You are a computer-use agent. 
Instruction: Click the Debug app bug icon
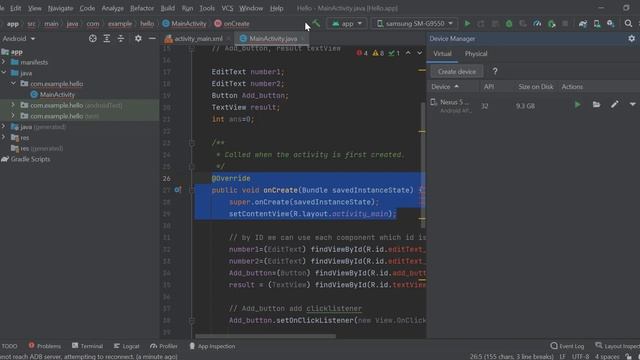(509, 24)
